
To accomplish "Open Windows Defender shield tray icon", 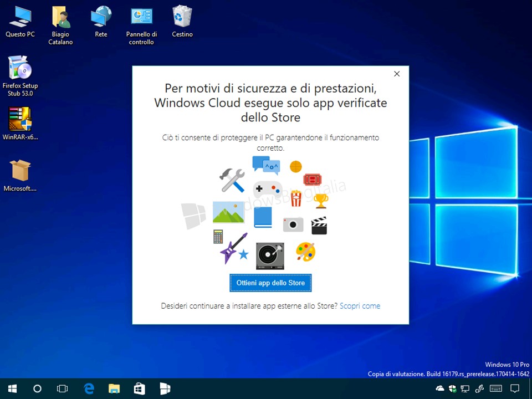I will 452,388.
